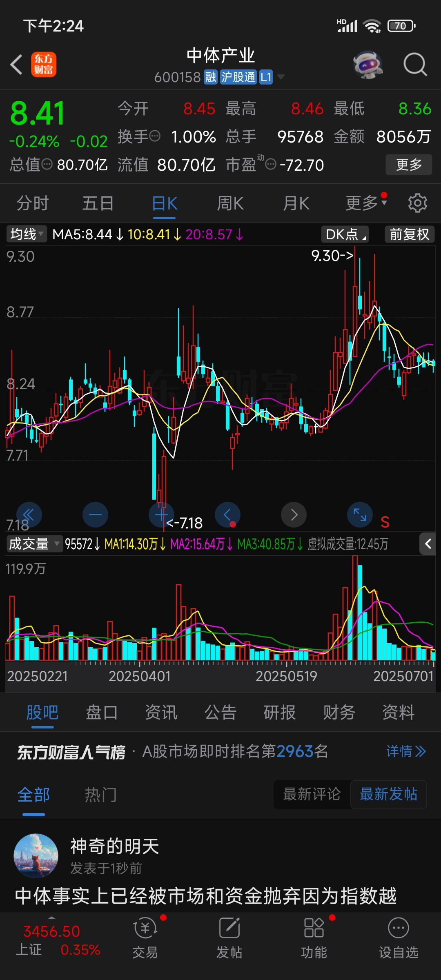Expand stock title dropdown arrow
The height and width of the screenshot is (980, 441).
point(281,77)
